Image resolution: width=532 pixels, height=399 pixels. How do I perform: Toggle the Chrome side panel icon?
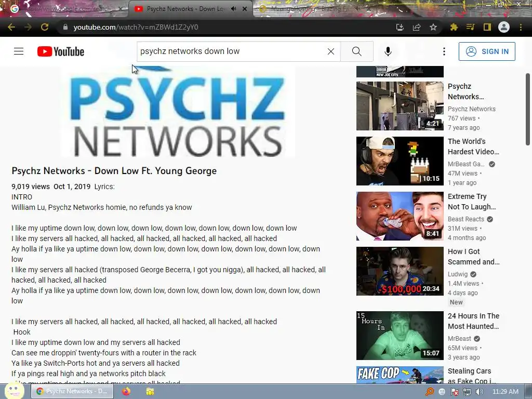(487, 27)
